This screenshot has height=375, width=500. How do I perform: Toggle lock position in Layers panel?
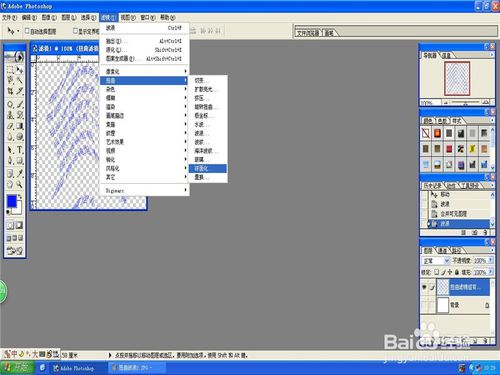pyautogui.click(x=450, y=272)
